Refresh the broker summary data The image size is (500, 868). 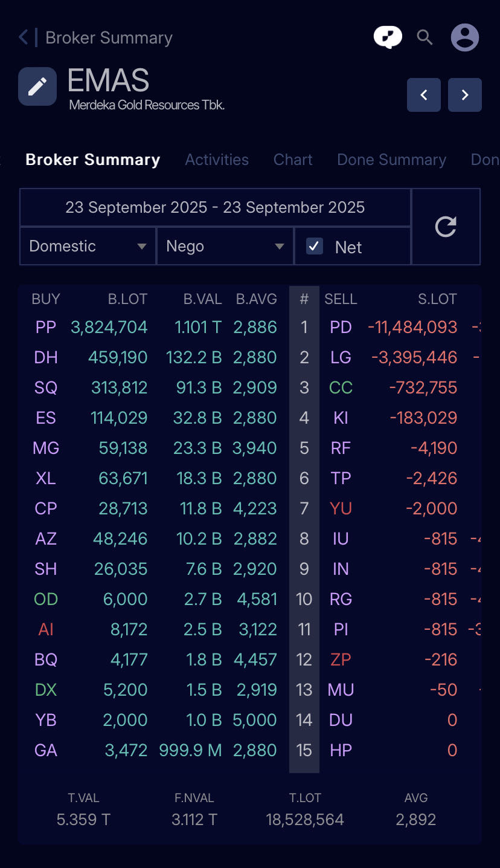click(x=446, y=227)
